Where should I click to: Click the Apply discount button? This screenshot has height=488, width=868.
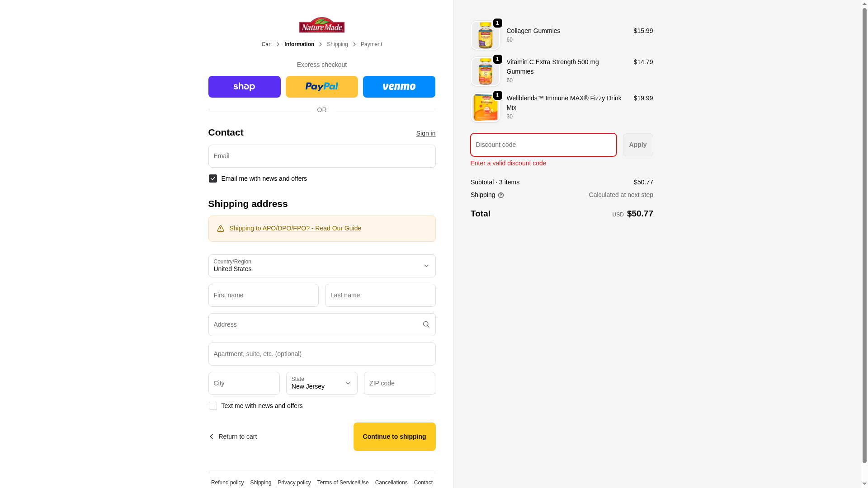pos(637,145)
